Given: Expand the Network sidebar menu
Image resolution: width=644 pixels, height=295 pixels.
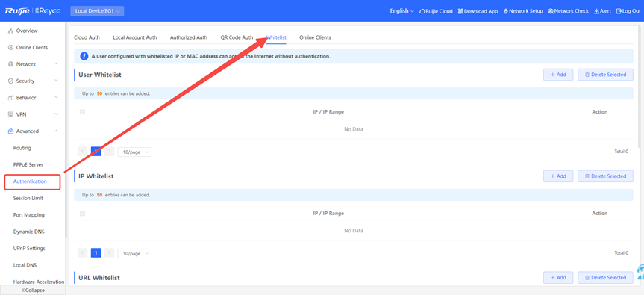Looking at the screenshot, I should point(32,64).
